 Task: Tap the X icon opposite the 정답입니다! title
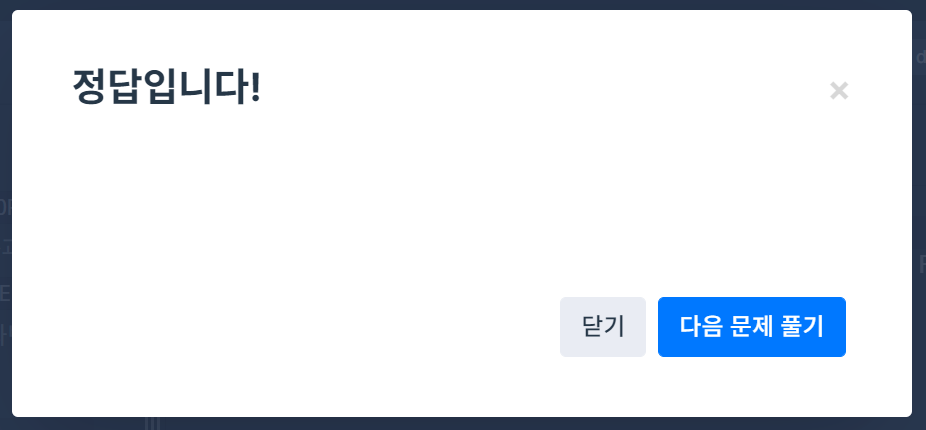click(839, 91)
